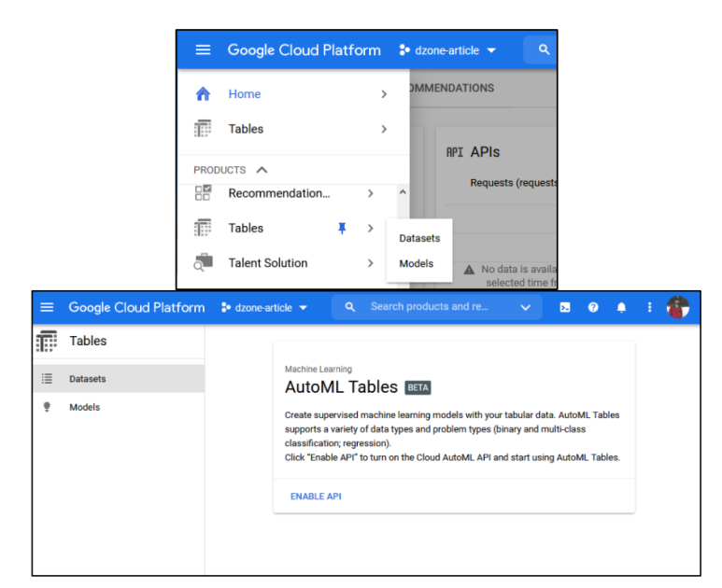The width and height of the screenshot is (722, 588).
Task: Click warning triangle next to No data
Action: coord(469,270)
